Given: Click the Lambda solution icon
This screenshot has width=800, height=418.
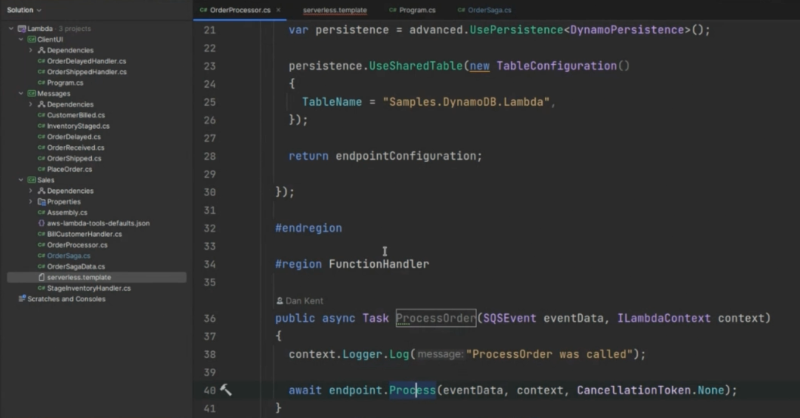Looking at the screenshot, I should [22, 29].
